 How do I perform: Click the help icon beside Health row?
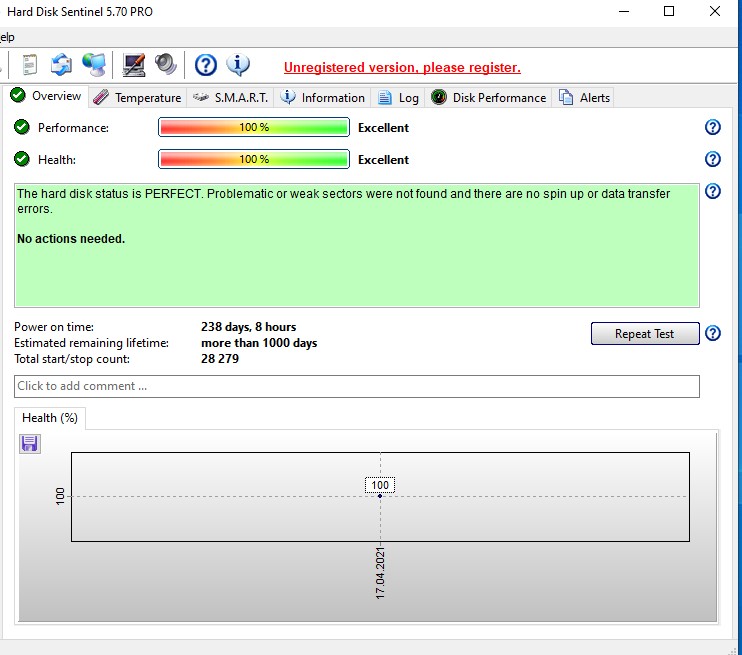(713, 159)
